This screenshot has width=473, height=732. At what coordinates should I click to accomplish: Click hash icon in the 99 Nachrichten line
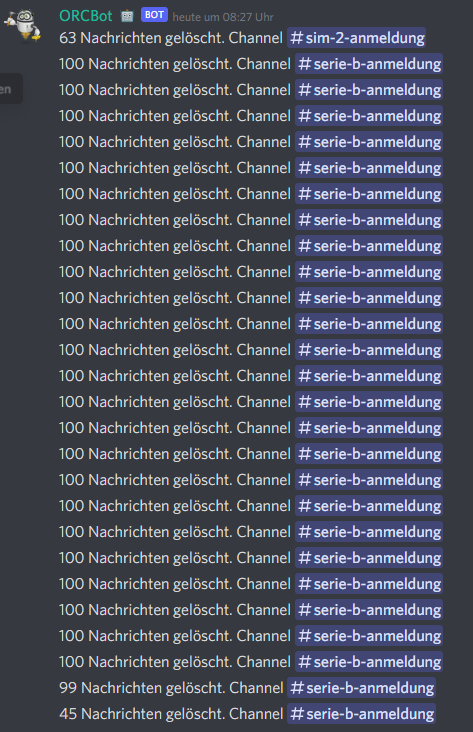(x=297, y=688)
